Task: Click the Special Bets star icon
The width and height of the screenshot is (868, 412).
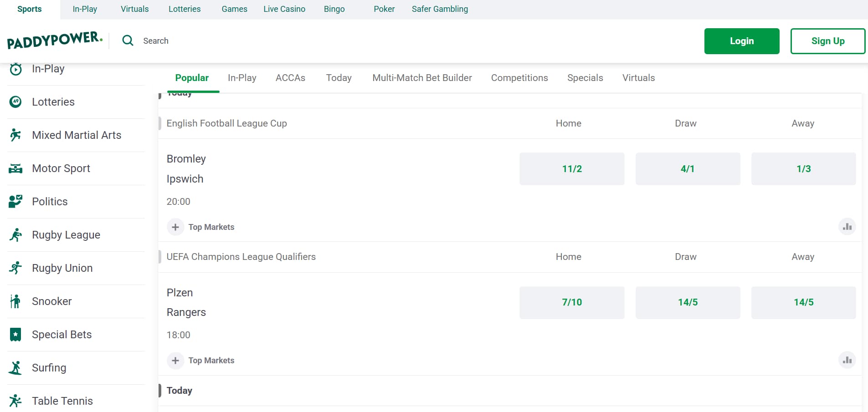Action: (15, 335)
